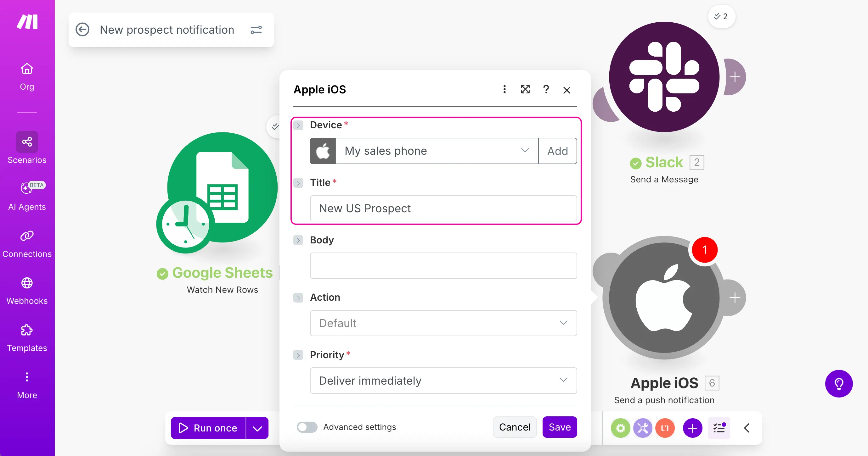Click the red error badge on Apple iOS
The width and height of the screenshot is (868, 456).
pyautogui.click(x=705, y=250)
